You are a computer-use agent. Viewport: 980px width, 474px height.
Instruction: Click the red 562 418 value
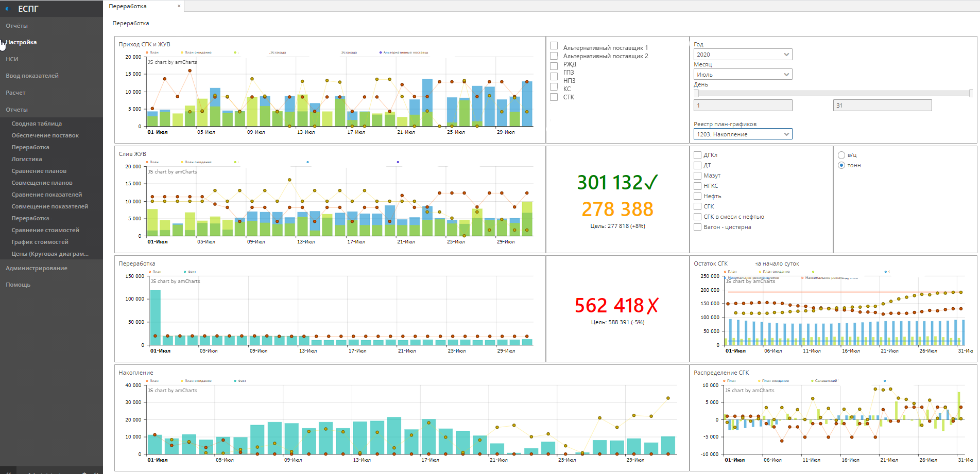pos(617,306)
